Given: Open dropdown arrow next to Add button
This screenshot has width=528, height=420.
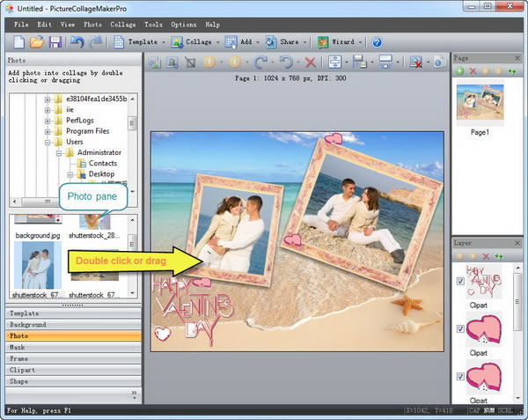Looking at the screenshot, I should [x=258, y=42].
